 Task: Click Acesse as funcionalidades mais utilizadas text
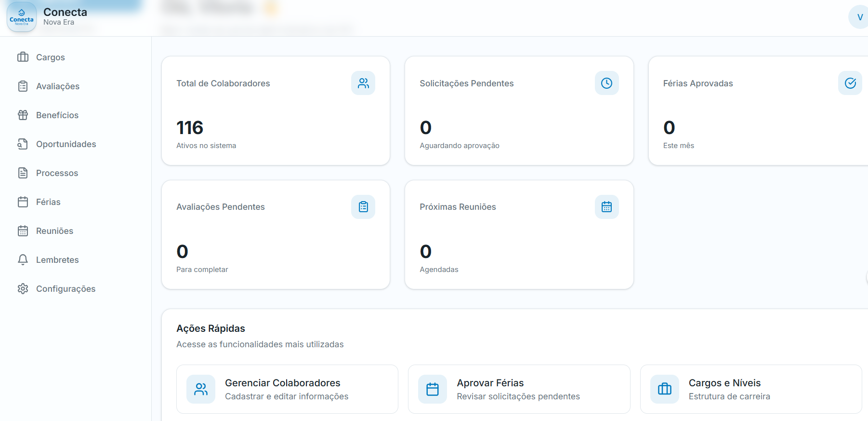[x=260, y=344]
